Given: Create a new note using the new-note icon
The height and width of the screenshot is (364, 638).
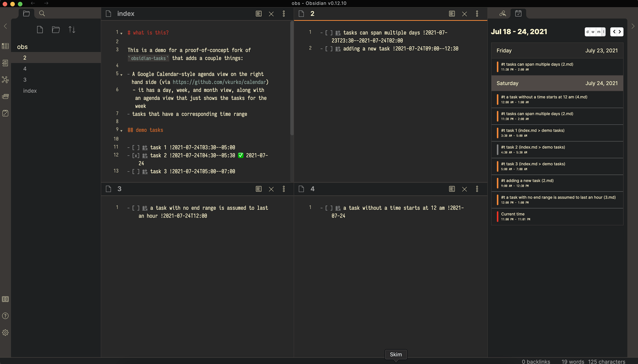Looking at the screenshot, I should (x=40, y=29).
